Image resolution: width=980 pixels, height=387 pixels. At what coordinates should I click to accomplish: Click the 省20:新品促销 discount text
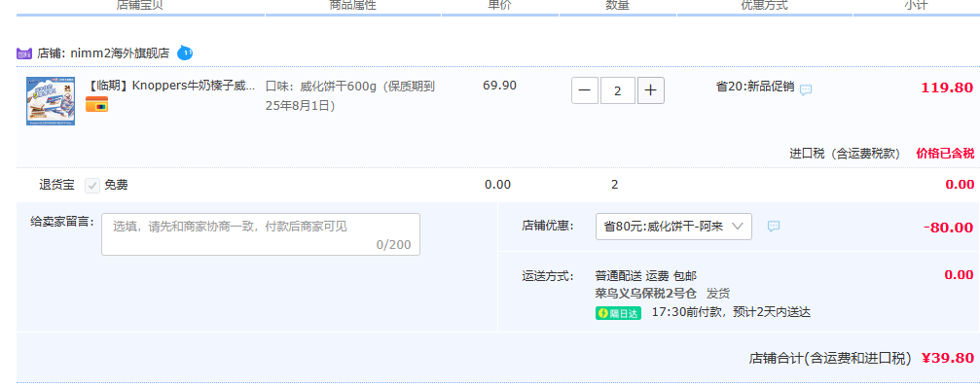pos(755,87)
